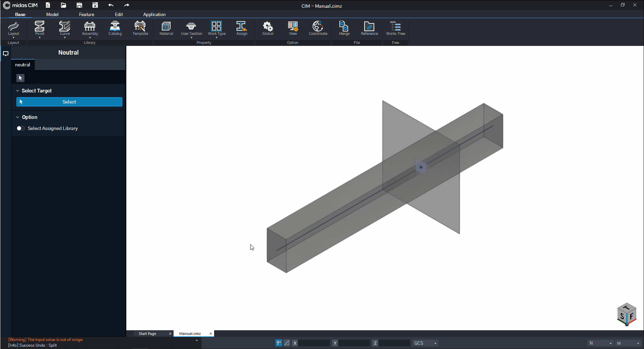Open the Catalog library
The width and height of the screenshot is (644, 349).
click(x=115, y=28)
